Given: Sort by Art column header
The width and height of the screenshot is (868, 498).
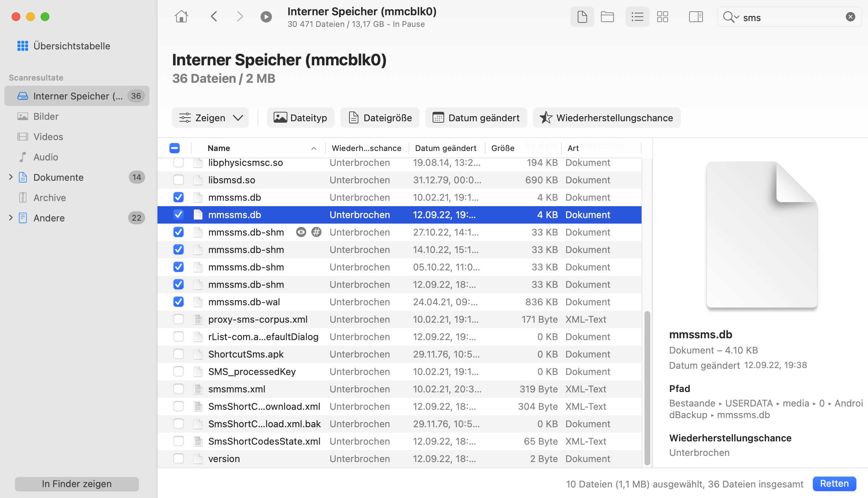Looking at the screenshot, I should point(573,148).
